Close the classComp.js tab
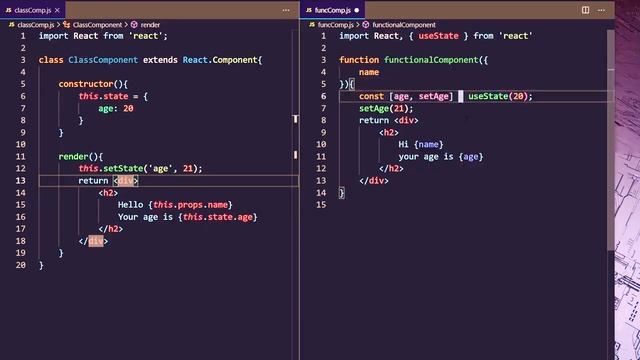The width and height of the screenshot is (640, 360). click(57, 10)
